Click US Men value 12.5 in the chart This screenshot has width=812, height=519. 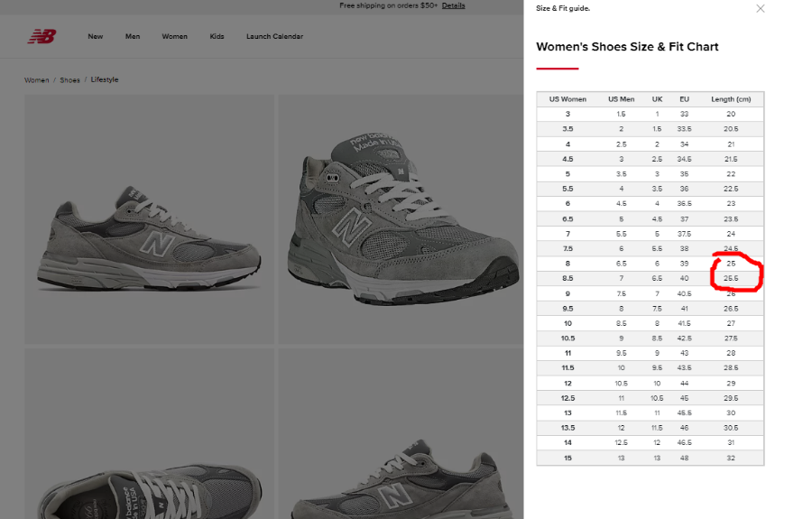(621, 443)
